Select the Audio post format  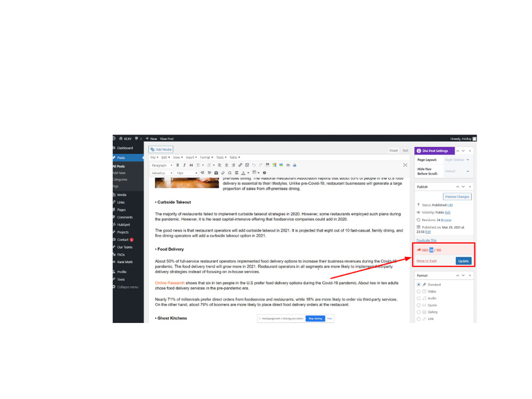pyautogui.click(x=419, y=298)
